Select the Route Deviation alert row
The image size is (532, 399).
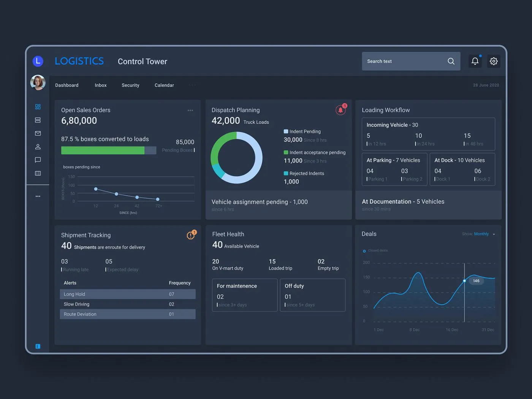click(128, 314)
